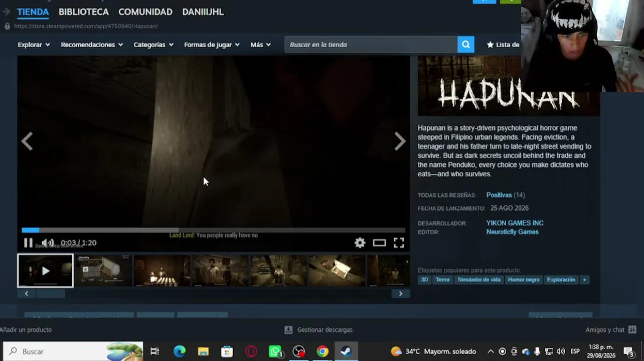Open WhatsApp from the taskbar
This screenshot has width=644, height=361.
(x=275, y=351)
